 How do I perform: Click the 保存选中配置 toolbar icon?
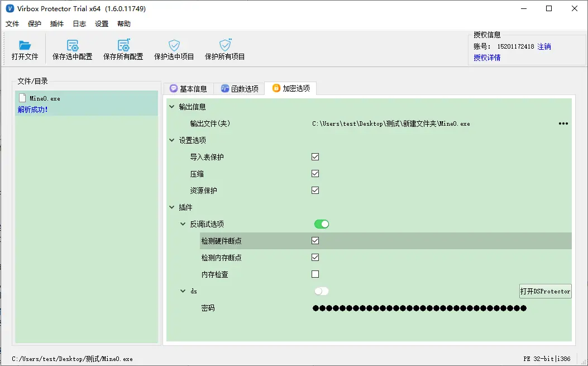(73, 45)
